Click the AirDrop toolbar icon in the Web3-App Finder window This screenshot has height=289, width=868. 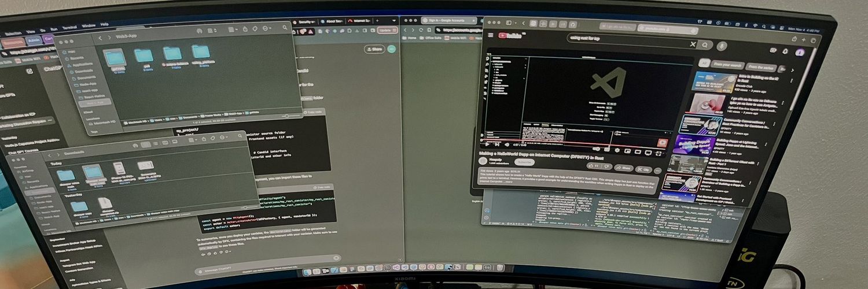pos(199,31)
